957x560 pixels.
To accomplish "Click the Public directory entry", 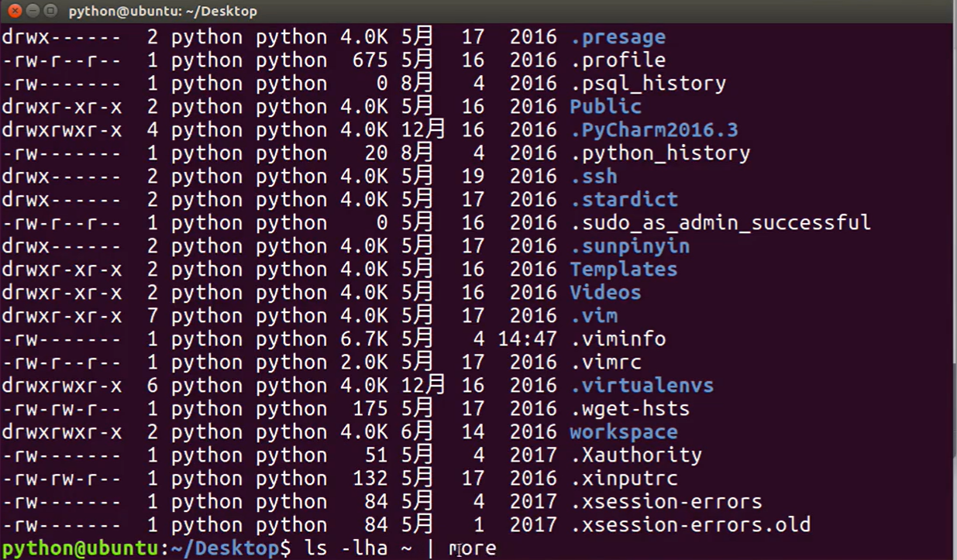I will click(605, 107).
